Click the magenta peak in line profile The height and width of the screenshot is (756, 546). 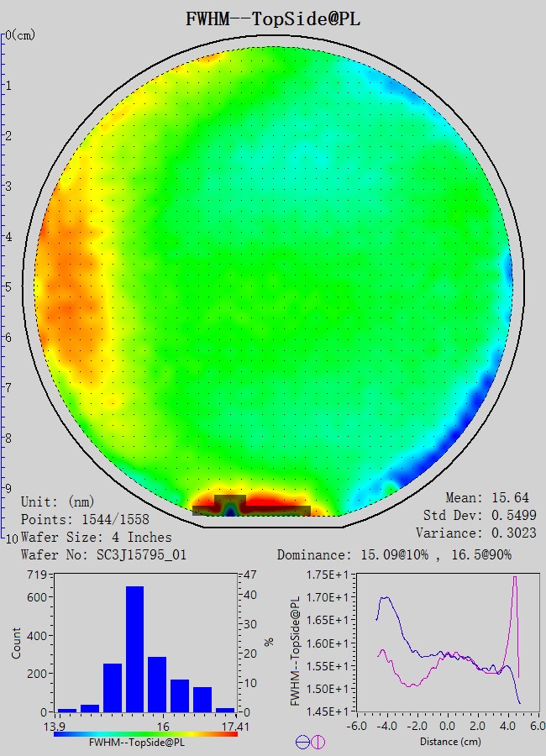click(514, 580)
